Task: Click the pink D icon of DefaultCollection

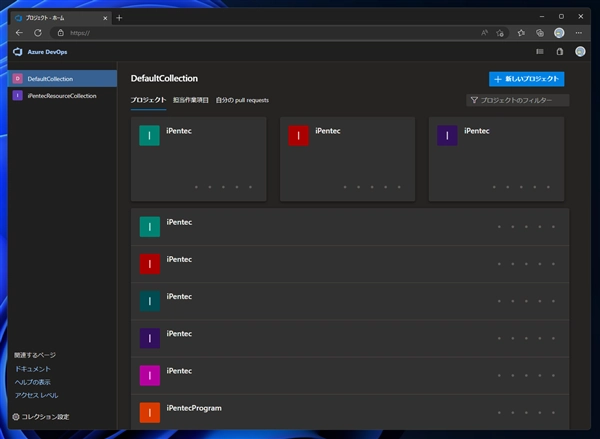Action: point(18,78)
